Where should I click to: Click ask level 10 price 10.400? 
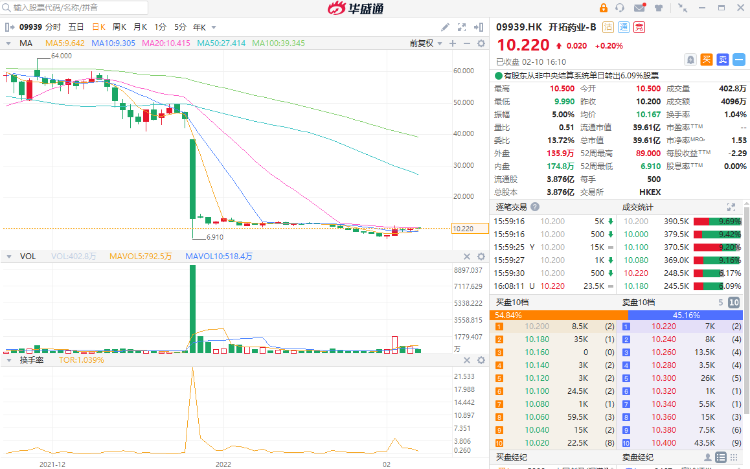coord(663,443)
